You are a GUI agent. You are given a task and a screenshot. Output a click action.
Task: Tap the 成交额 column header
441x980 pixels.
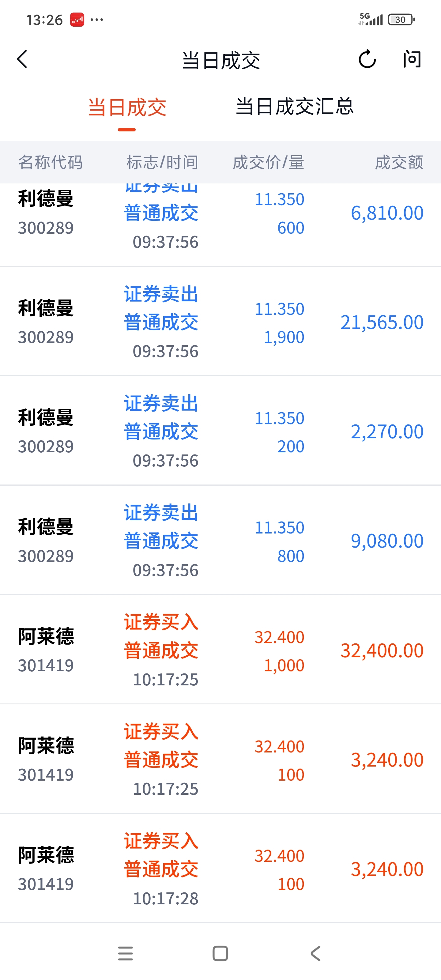point(399,162)
